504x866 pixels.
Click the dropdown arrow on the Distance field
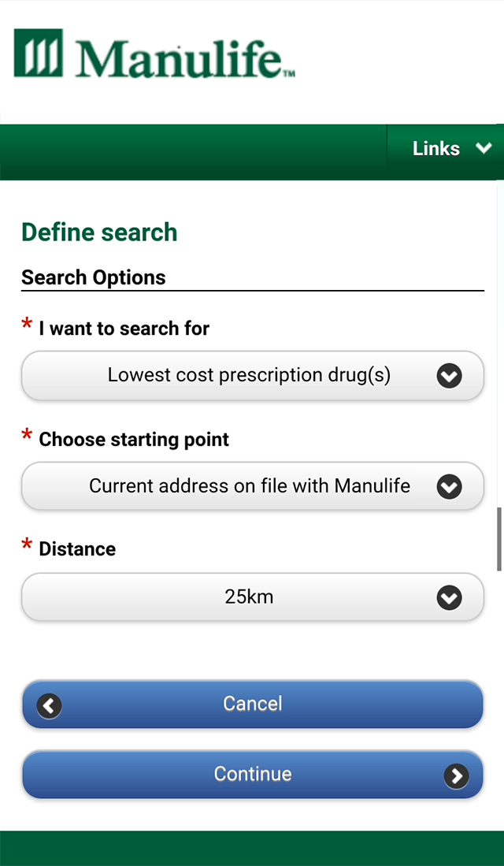pyautogui.click(x=449, y=597)
